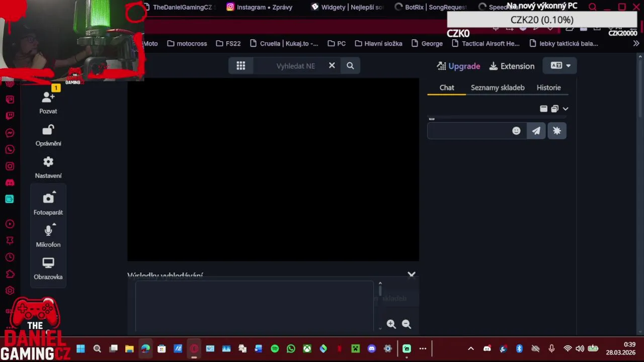
Task: Open history clock icon in sidebar
Action: [x=10, y=257]
